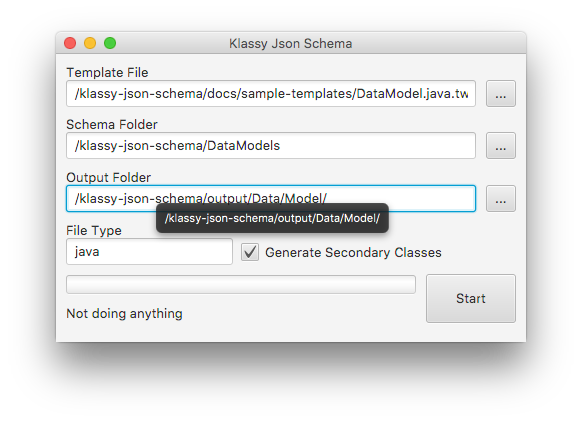The image size is (582, 422).
Task: Choose an Output Folder via ellipsis button
Action: pos(501,199)
